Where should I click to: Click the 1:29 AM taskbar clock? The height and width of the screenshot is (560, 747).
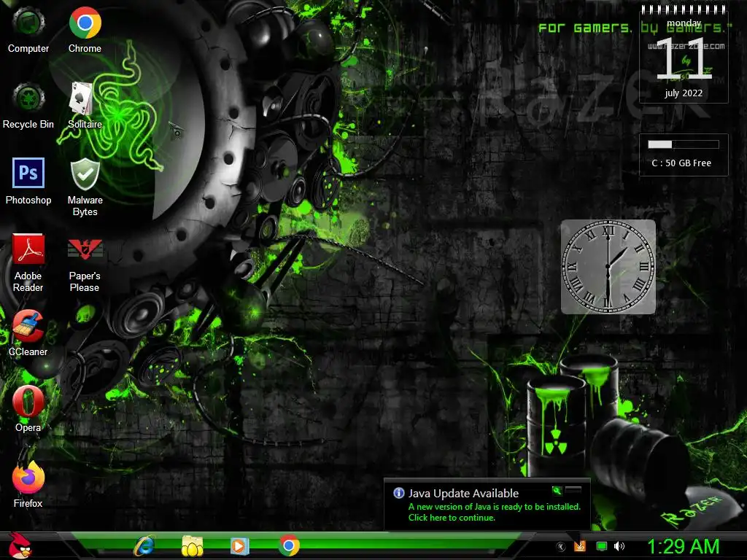coord(683,546)
